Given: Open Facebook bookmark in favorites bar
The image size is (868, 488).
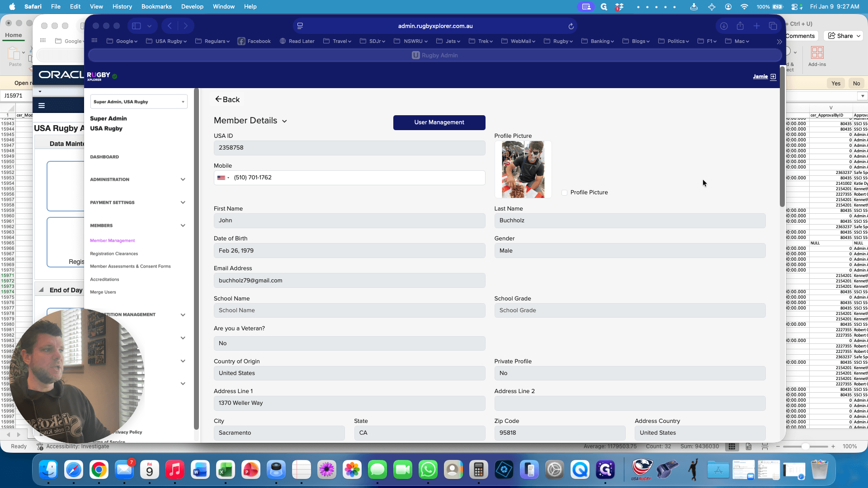Looking at the screenshot, I should tap(254, 41).
